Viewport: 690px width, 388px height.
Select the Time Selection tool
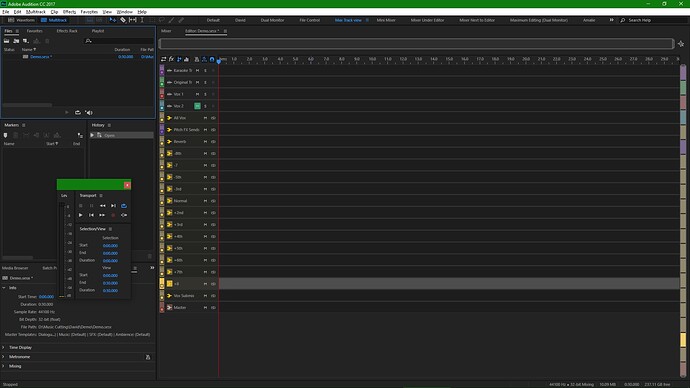(x=142, y=20)
